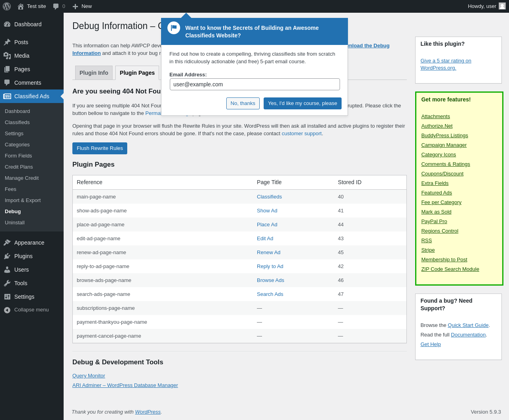The height and width of the screenshot is (420, 509).
Task: Open the Query Monitor link
Action: click(x=89, y=375)
